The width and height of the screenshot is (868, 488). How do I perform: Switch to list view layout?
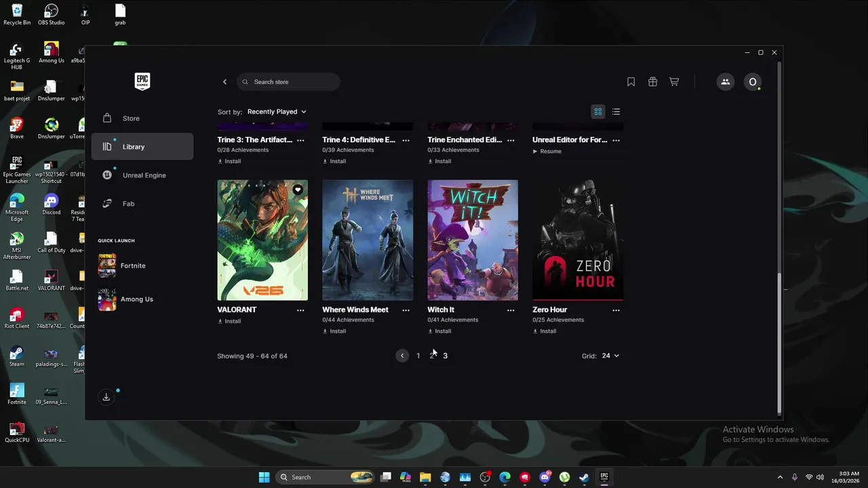click(x=616, y=112)
